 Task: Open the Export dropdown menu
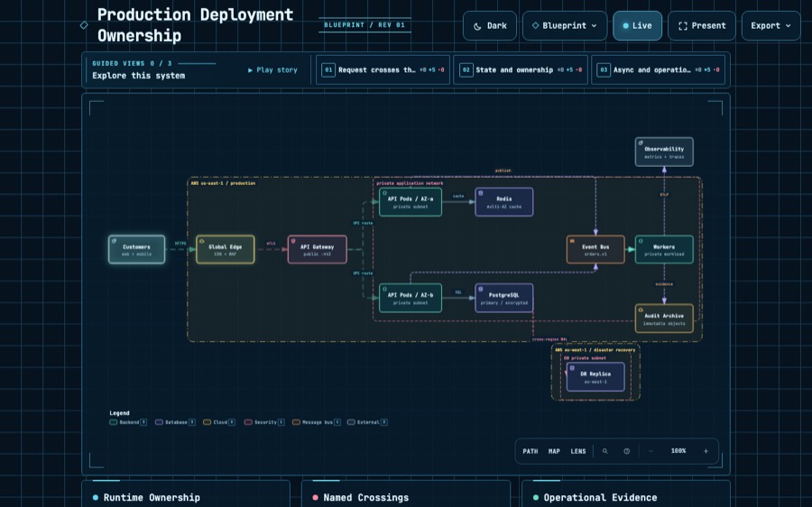(x=770, y=26)
